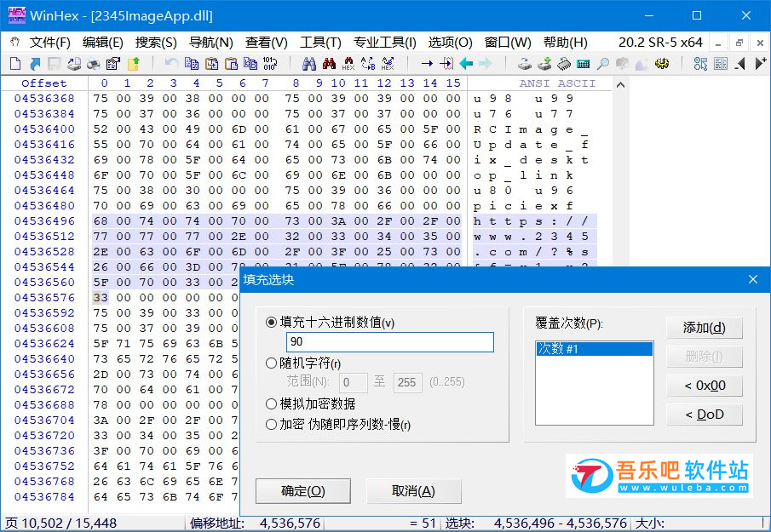Open the print toolbar icon
This screenshot has height=532, width=771.
click(93, 63)
